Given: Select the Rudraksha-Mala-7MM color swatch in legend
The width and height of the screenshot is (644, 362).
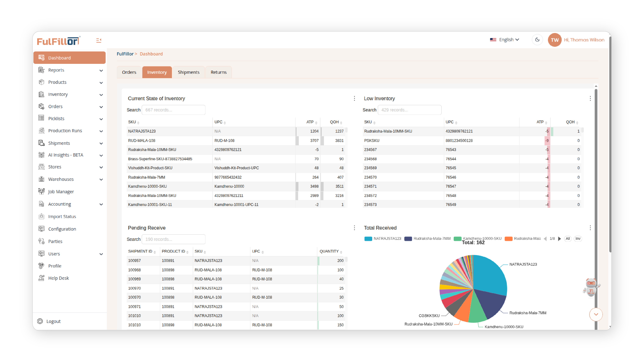Looking at the screenshot, I should (408, 239).
